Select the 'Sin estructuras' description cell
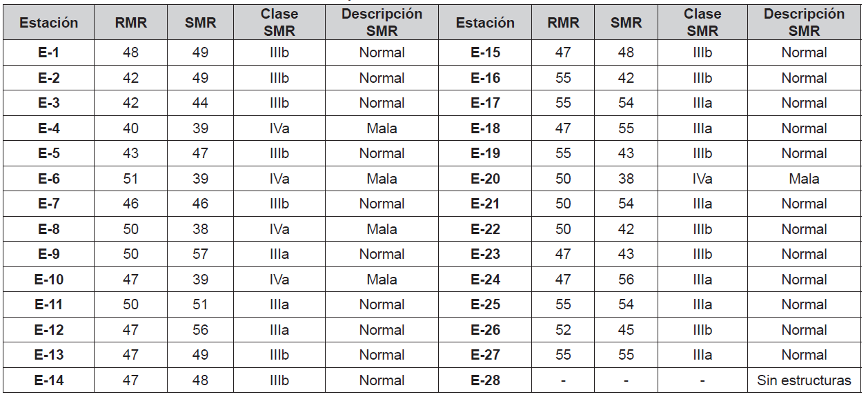This screenshot has width=868, height=399. [804, 380]
